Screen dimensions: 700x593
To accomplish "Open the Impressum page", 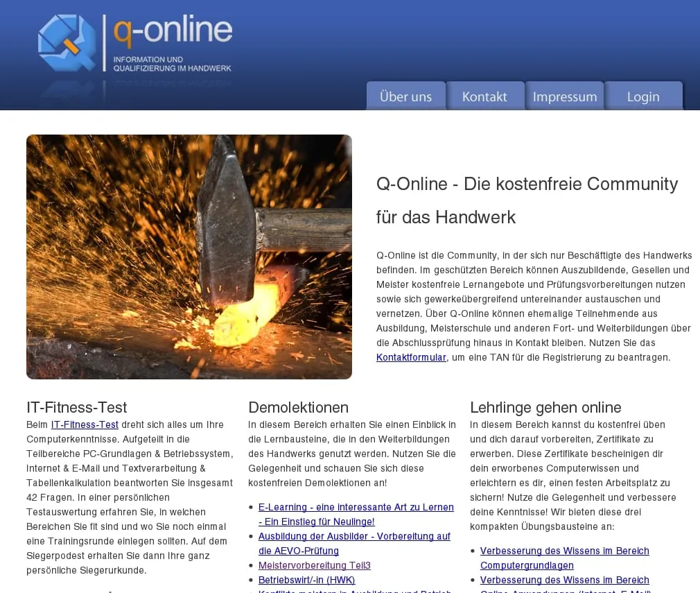I will [565, 96].
